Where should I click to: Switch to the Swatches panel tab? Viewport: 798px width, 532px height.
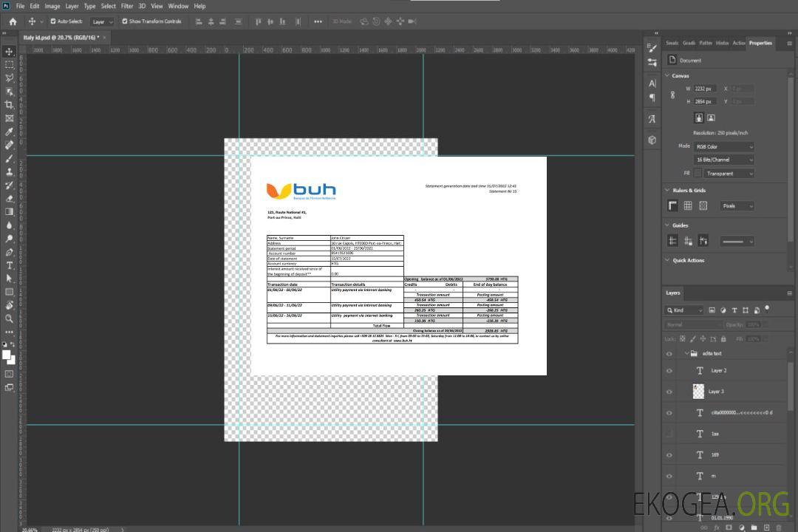(671, 43)
